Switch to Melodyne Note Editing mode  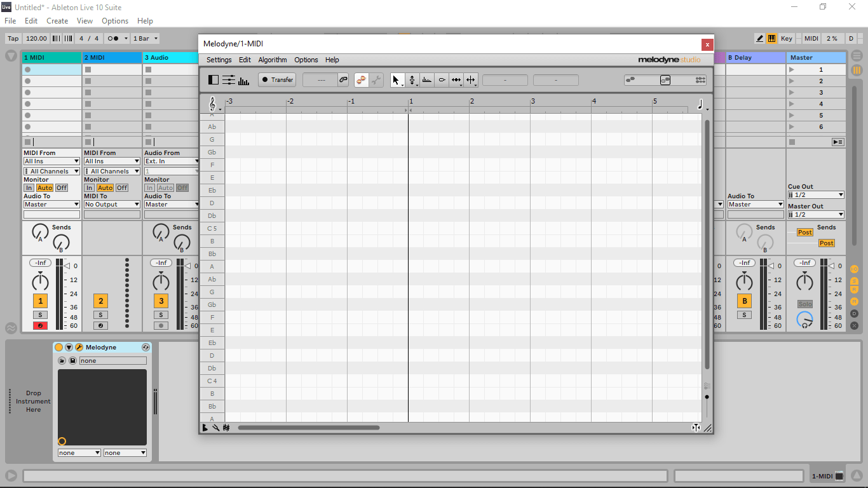[361, 80]
